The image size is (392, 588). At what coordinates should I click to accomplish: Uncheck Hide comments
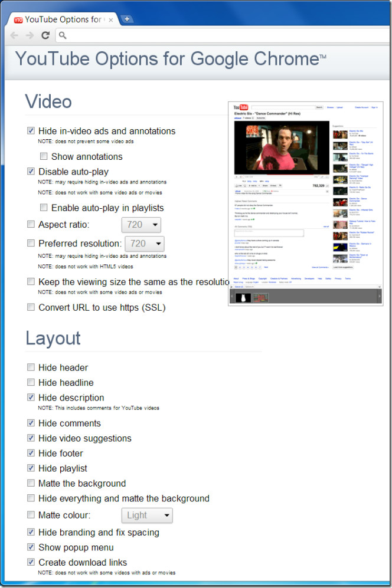pos(31,423)
